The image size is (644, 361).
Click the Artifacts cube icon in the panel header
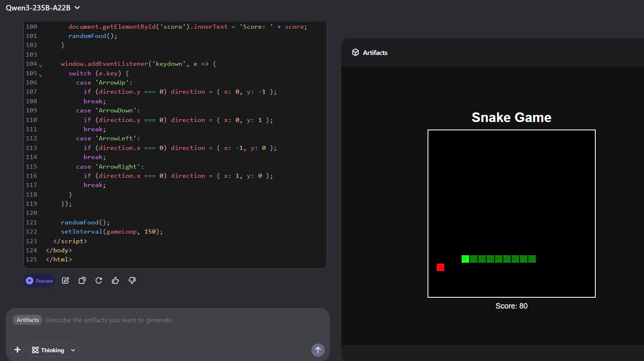click(356, 52)
